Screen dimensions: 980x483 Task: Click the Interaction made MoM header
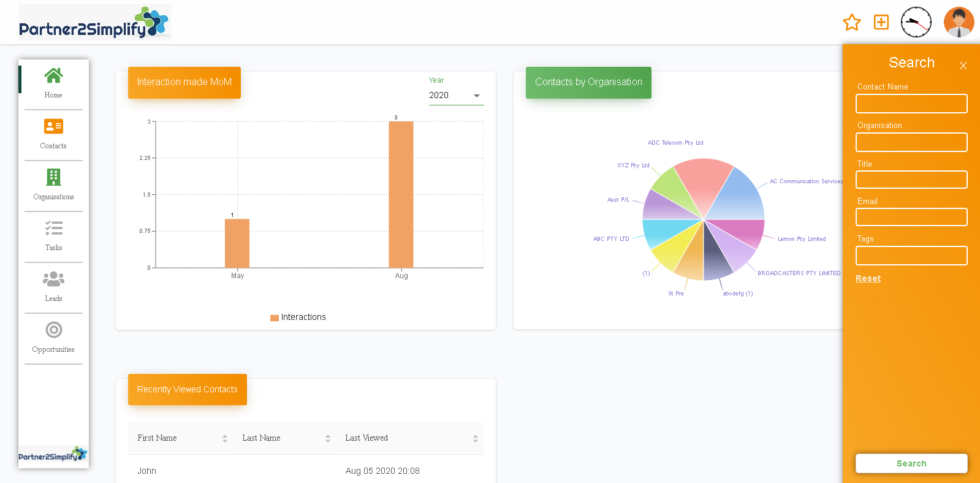pos(184,82)
